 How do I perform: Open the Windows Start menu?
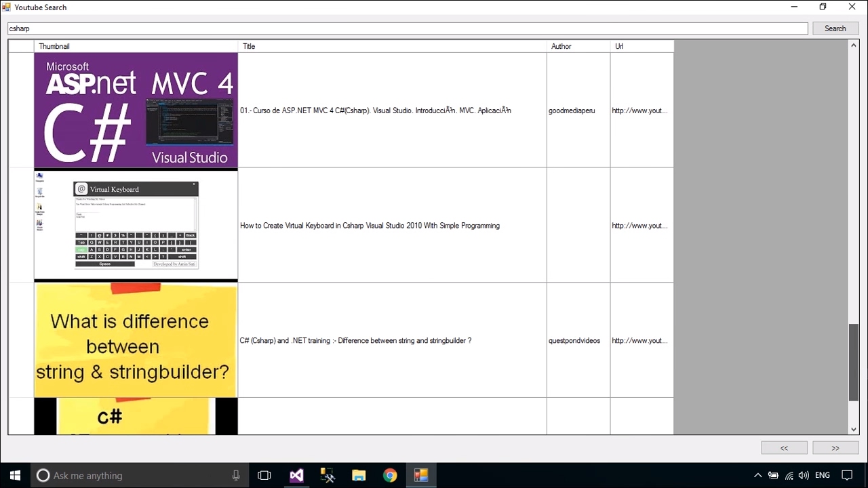point(15,475)
